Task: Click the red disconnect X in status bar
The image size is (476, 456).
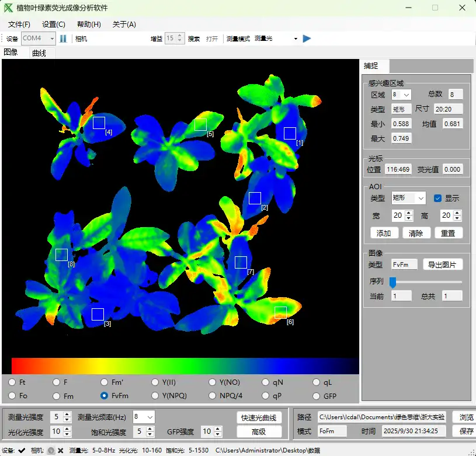Action: [60, 450]
